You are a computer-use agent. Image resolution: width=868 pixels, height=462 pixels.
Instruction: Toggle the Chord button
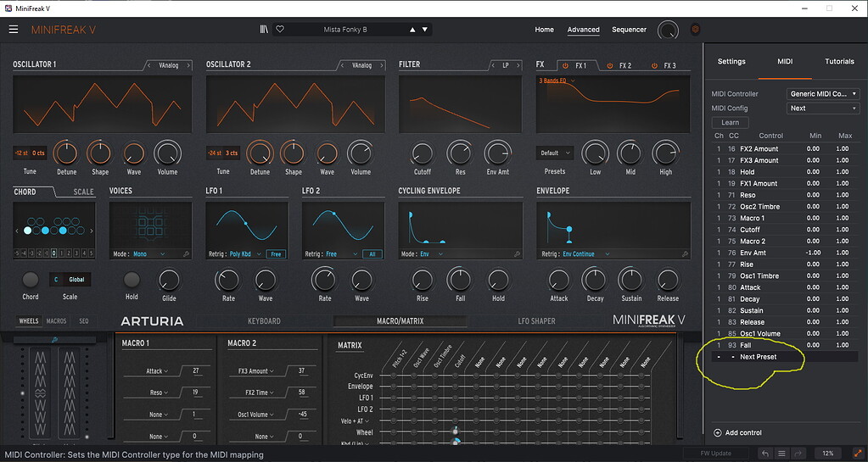pyautogui.click(x=31, y=280)
